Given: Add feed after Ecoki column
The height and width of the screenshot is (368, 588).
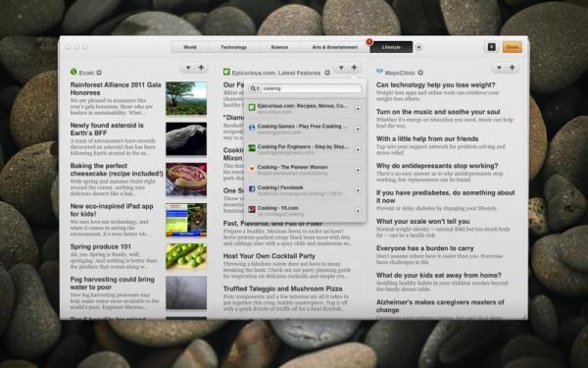Looking at the screenshot, I should click(201, 67).
